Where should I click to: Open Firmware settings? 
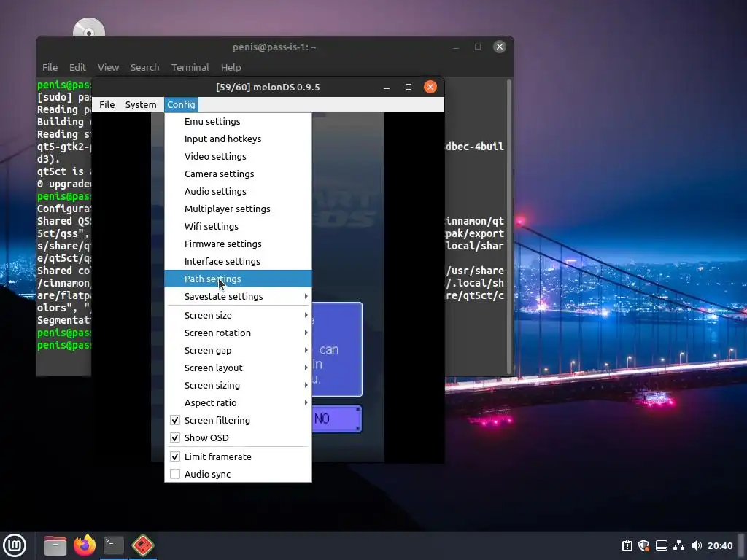tap(239, 244)
